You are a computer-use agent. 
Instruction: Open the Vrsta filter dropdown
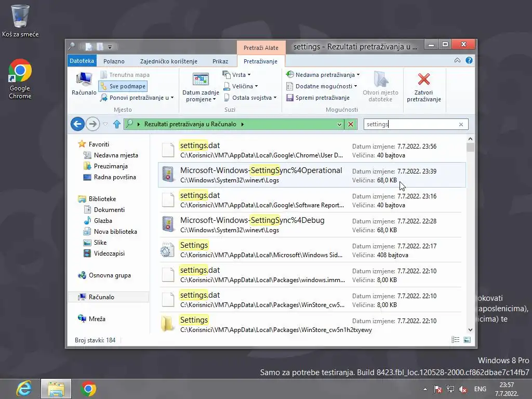[x=236, y=75]
